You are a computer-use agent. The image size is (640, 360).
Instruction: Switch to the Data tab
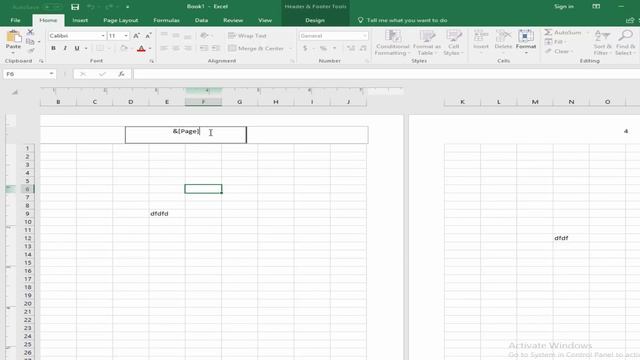(201, 20)
